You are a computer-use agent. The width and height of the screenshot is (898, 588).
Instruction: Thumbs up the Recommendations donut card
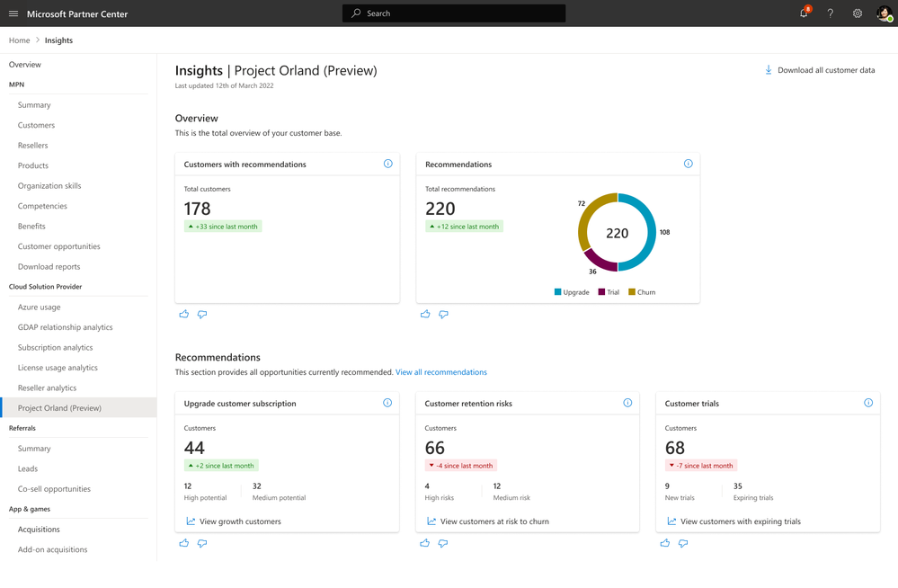coord(425,314)
